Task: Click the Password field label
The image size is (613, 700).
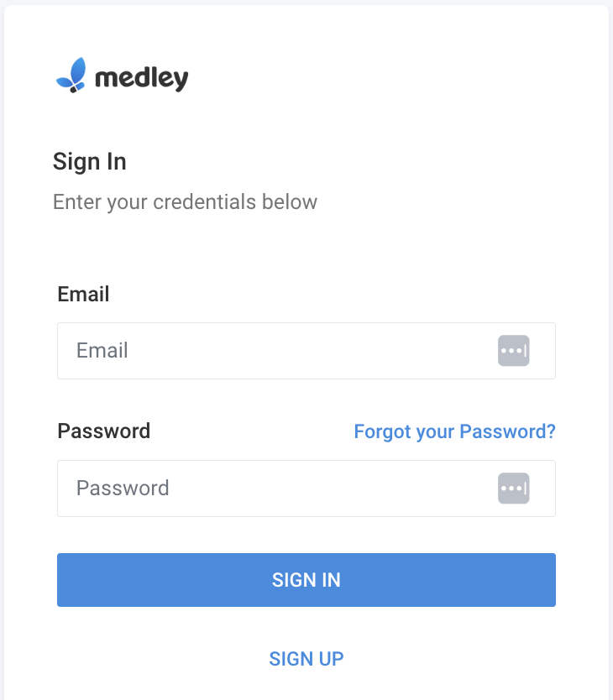Action: (x=103, y=431)
